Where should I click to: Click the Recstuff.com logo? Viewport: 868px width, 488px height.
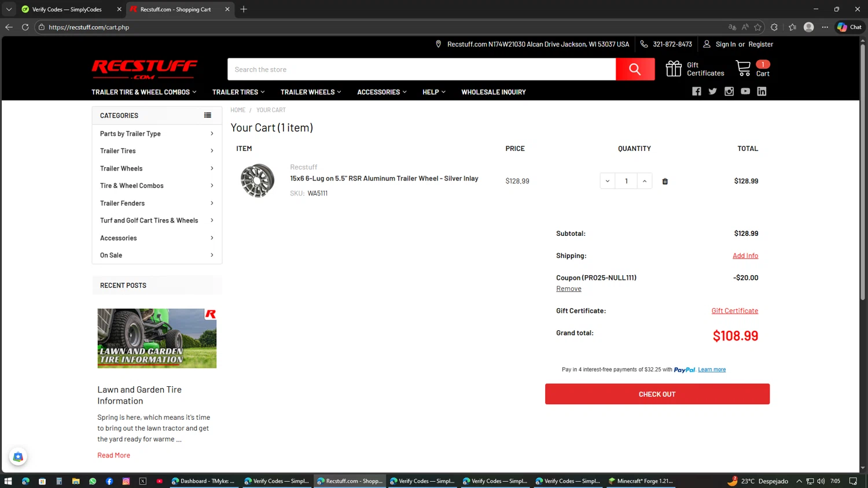[x=144, y=69]
